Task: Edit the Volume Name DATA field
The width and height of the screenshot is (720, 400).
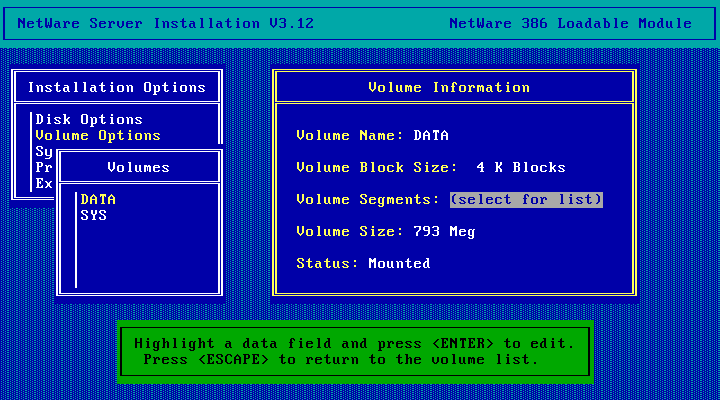Action: pos(431,135)
